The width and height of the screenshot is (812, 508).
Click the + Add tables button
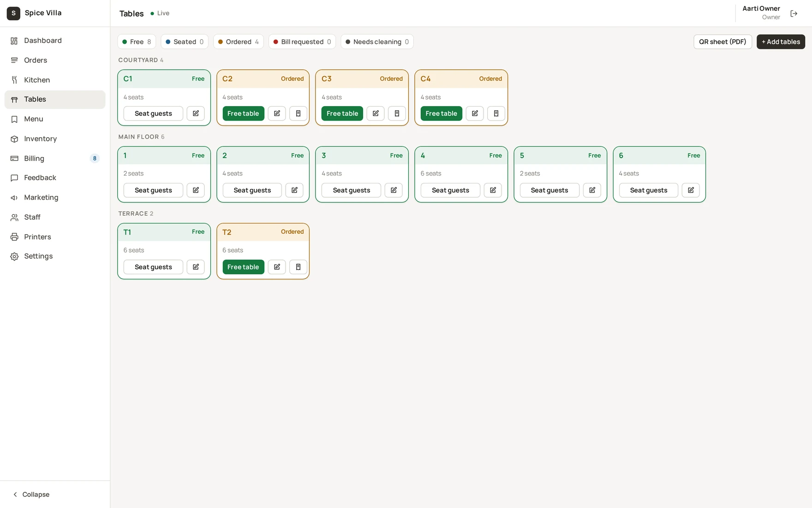(781, 42)
